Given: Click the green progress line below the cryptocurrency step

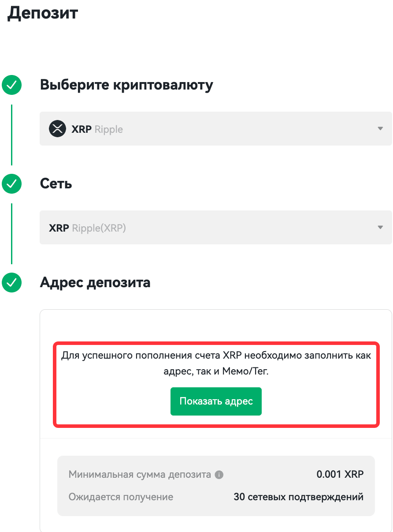Looking at the screenshot, I should [x=11, y=135].
